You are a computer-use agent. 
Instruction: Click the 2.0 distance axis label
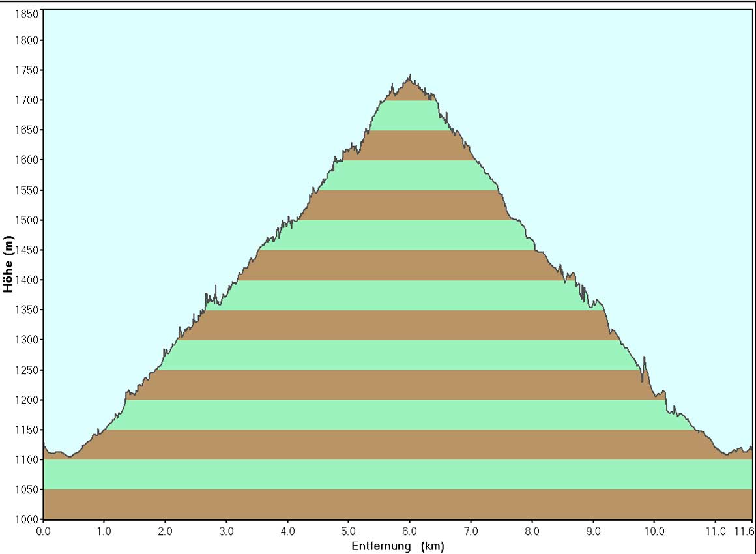165,531
